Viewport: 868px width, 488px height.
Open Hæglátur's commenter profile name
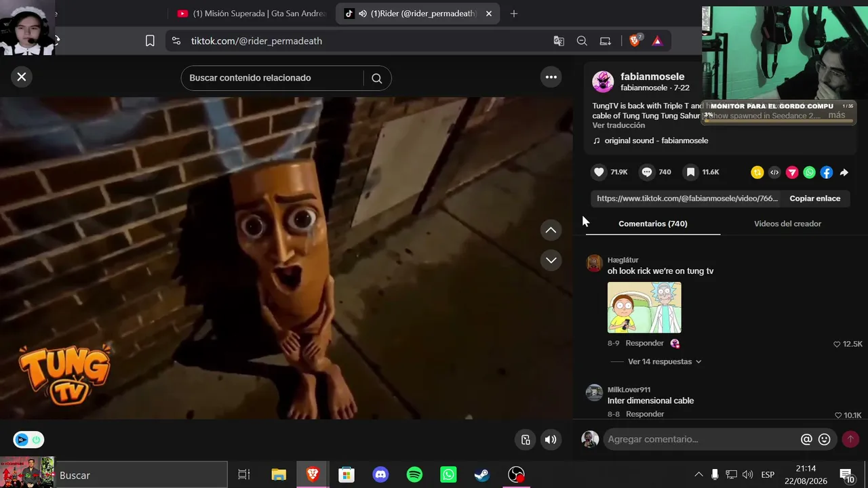[x=623, y=260]
